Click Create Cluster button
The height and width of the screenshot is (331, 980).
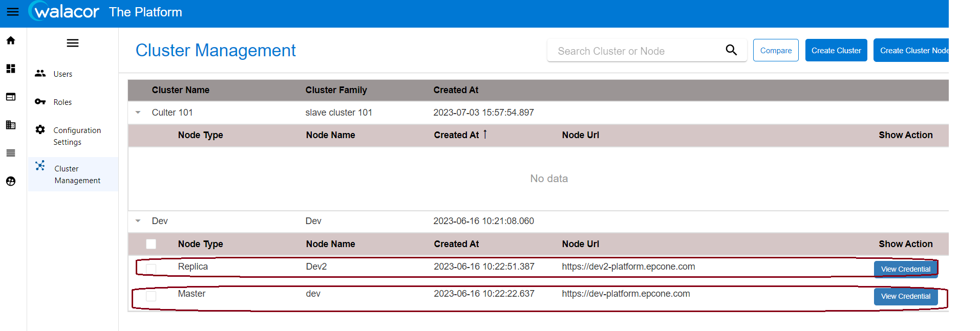(x=836, y=50)
